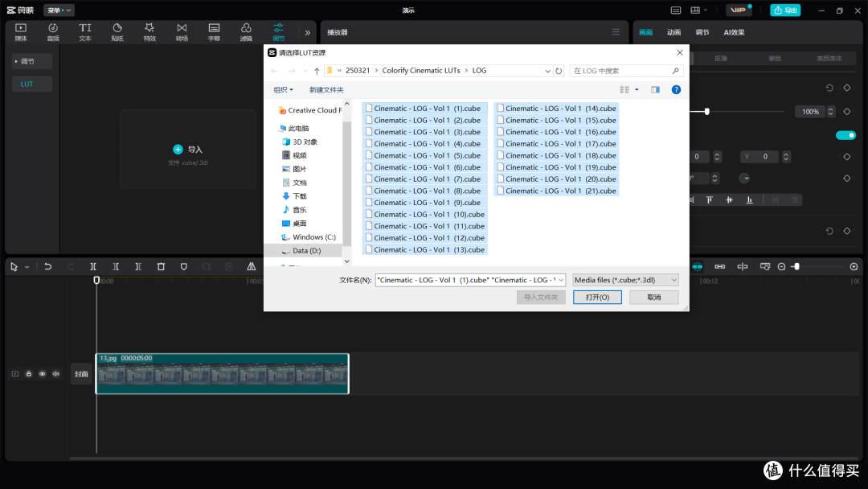Show more toolbar categories with double-chevron
This screenshot has height=489, width=868.
(x=308, y=33)
